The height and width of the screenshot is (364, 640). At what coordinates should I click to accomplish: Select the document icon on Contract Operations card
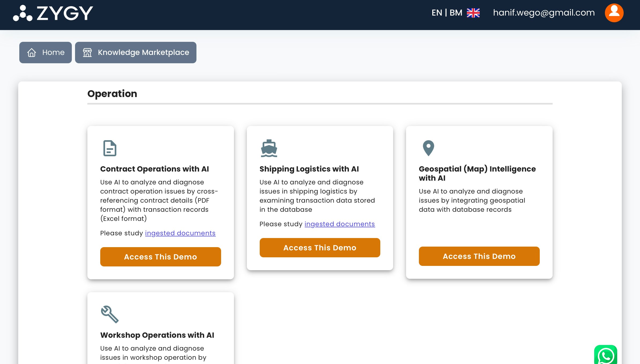109,148
